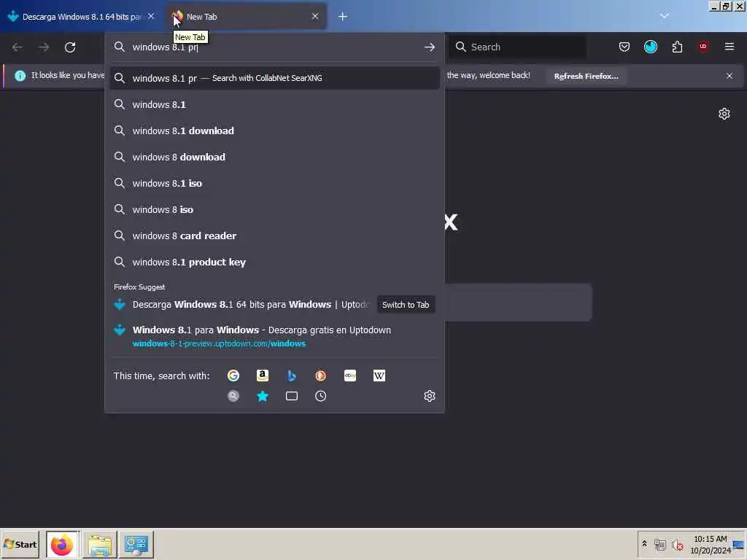Close the New Tab tab
Screen dimensions: 747x560
point(315,16)
